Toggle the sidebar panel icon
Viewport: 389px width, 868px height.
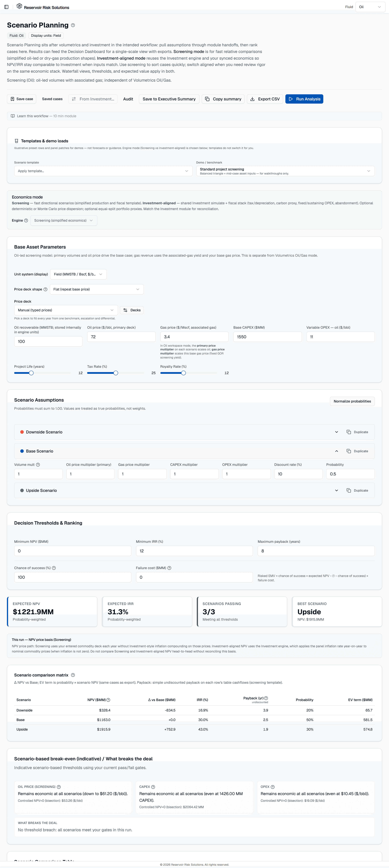(6, 7)
